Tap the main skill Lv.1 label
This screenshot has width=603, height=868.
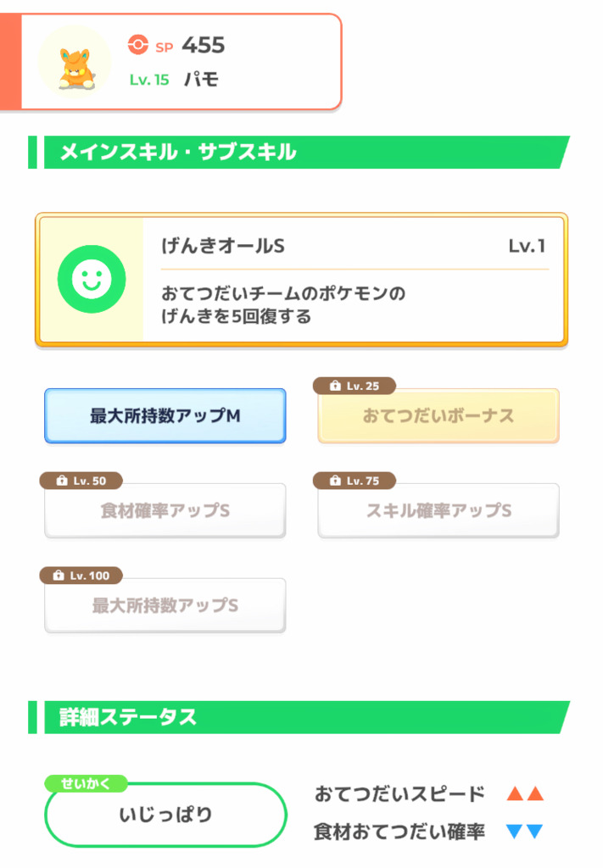[528, 246]
